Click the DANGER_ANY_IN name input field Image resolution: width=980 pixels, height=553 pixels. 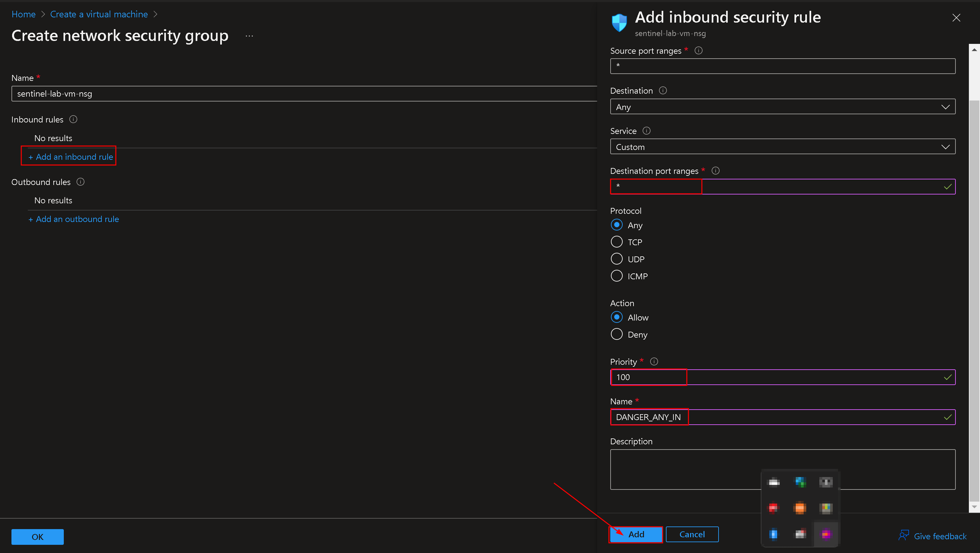pos(783,416)
